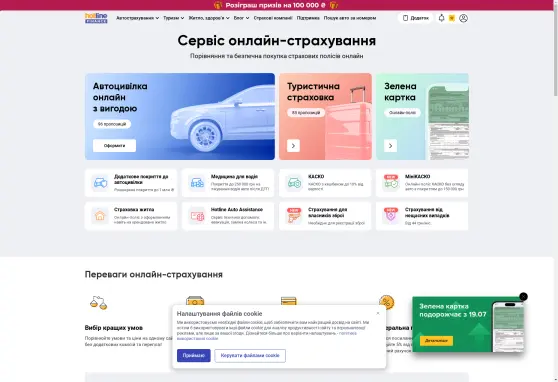Image resolution: width=558 pixels, height=382 pixels.
Task: Click the hotline finance logo
Action: click(x=96, y=18)
